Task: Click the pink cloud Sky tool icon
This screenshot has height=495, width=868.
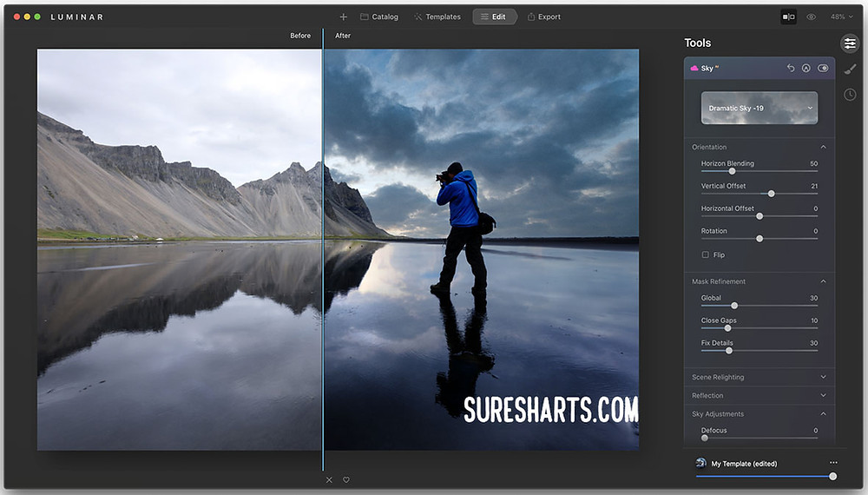Action: click(694, 68)
